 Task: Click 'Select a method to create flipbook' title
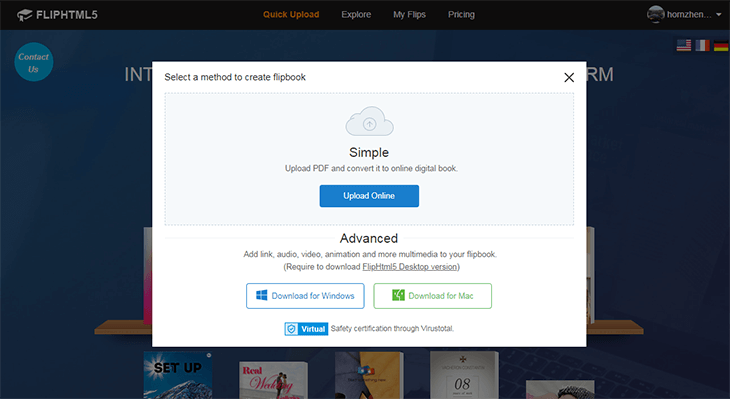click(235, 77)
